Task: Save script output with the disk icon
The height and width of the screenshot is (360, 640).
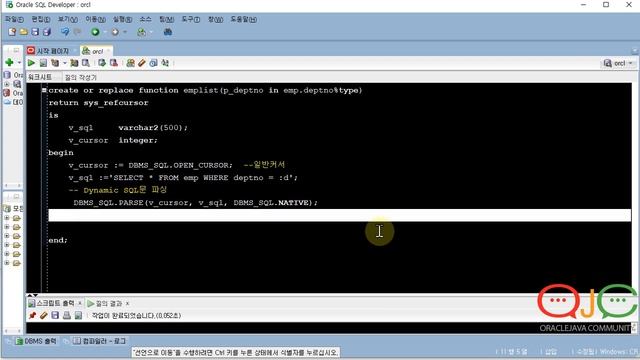Action: click(x=55, y=316)
